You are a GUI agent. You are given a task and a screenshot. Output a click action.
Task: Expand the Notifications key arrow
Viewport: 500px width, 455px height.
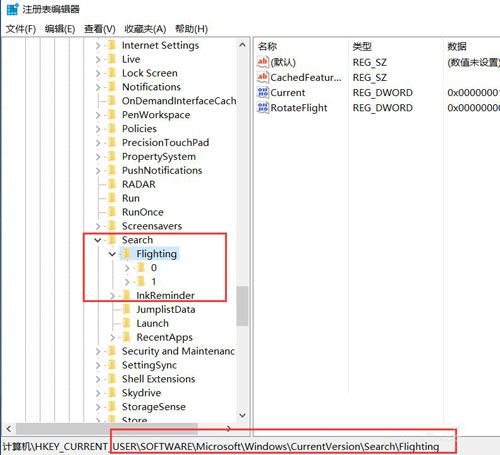point(98,87)
